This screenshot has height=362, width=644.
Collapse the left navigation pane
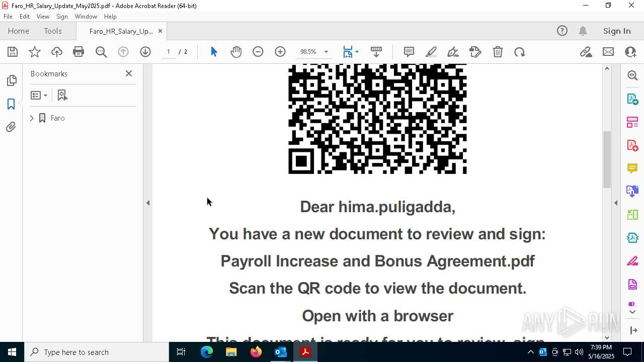point(148,203)
